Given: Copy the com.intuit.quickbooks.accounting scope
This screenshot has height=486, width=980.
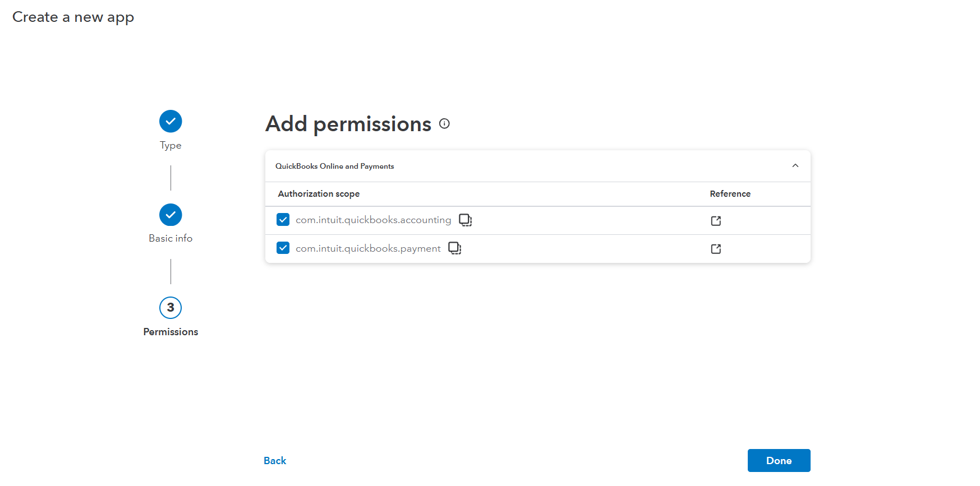Looking at the screenshot, I should (465, 220).
